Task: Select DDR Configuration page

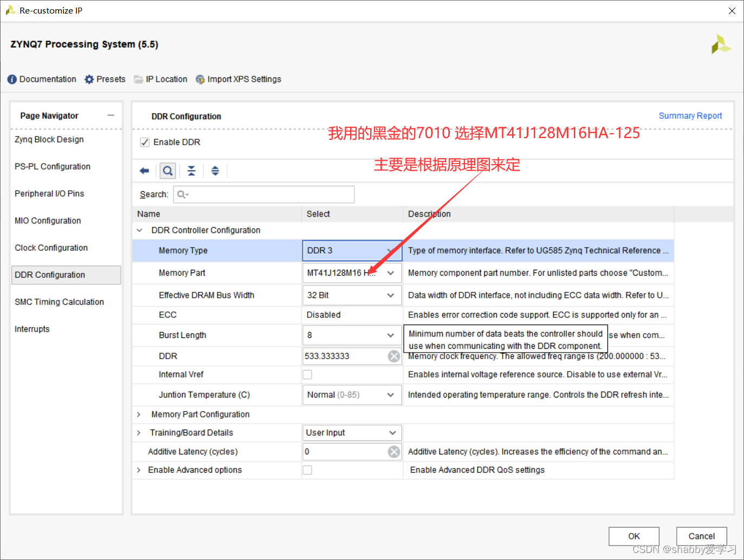Action: click(x=66, y=275)
